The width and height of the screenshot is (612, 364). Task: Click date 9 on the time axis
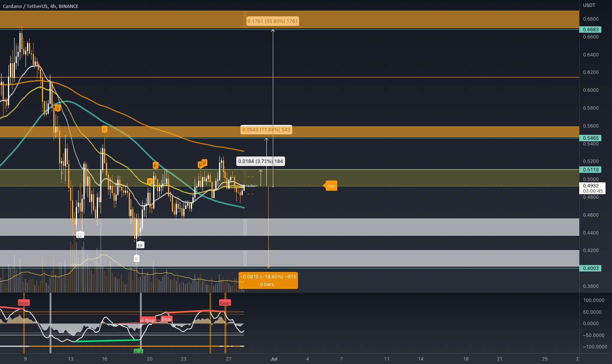tap(25, 359)
